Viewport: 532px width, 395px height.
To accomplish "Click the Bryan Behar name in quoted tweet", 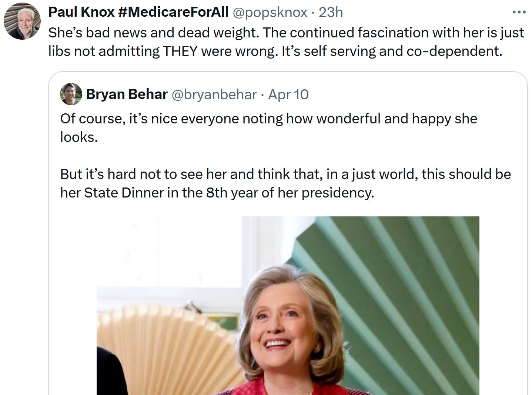I will click(127, 94).
